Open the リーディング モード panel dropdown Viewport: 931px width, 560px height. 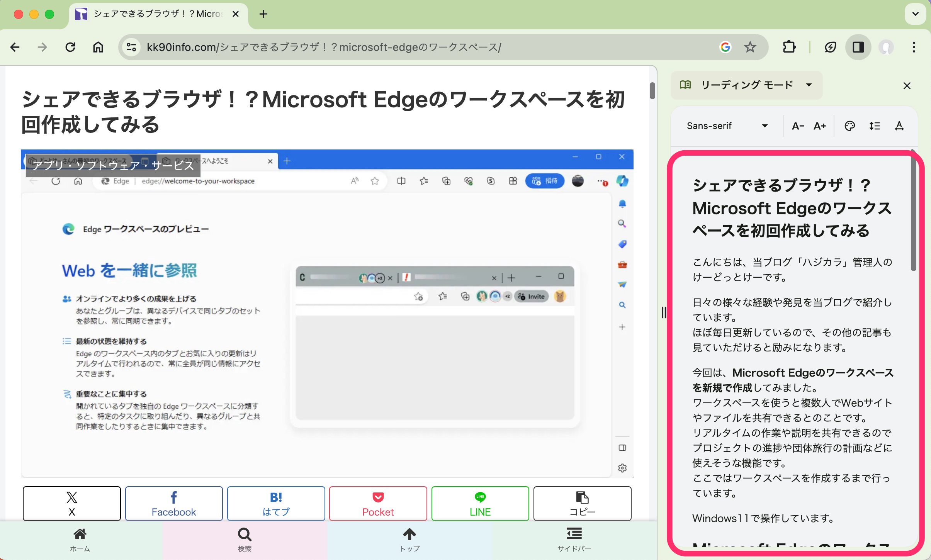click(746, 85)
